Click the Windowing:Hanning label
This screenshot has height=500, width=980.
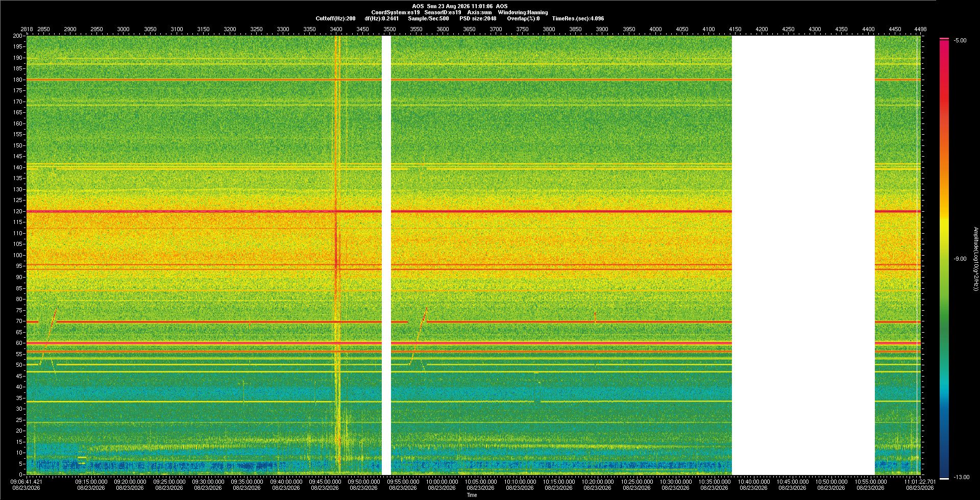[523, 12]
